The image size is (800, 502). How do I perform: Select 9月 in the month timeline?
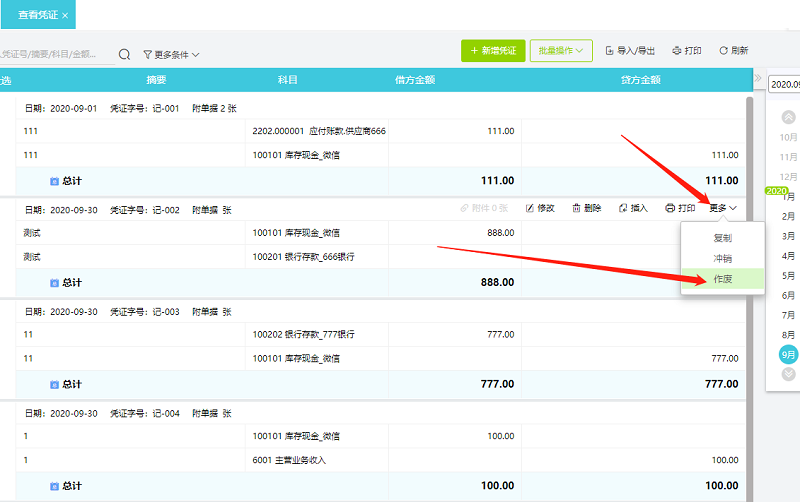pyautogui.click(x=789, y=354)
